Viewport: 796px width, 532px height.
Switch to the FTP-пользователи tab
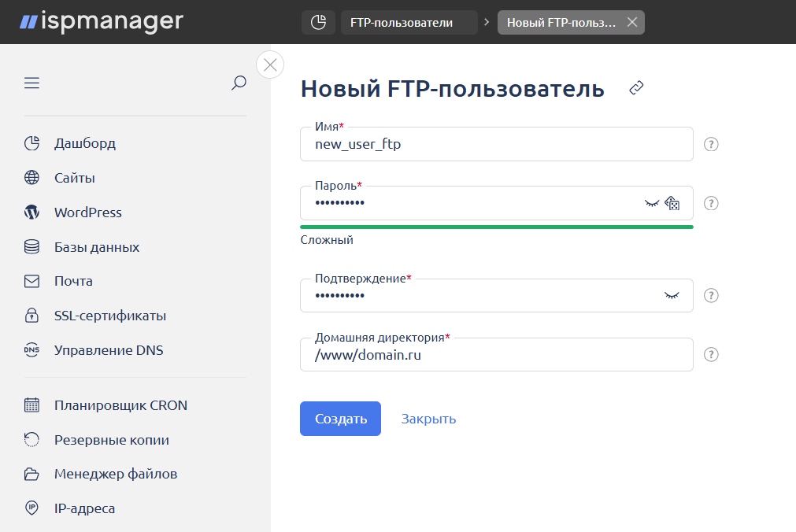[409, 23]
